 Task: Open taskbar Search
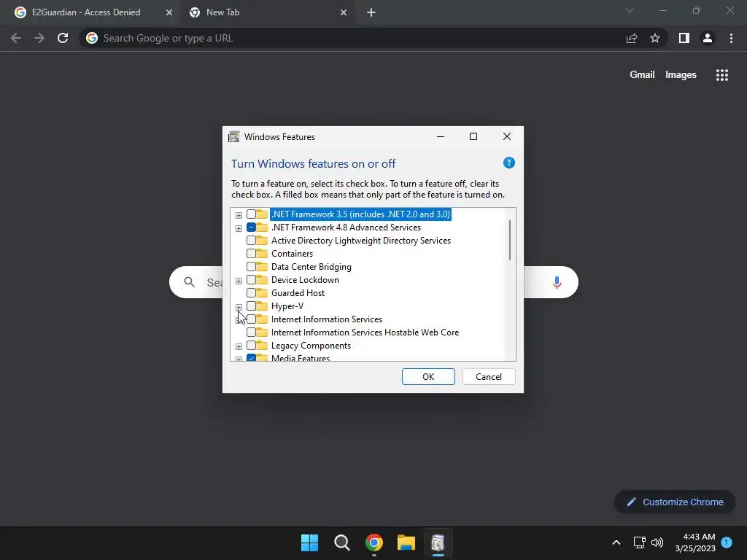(342, 542)
